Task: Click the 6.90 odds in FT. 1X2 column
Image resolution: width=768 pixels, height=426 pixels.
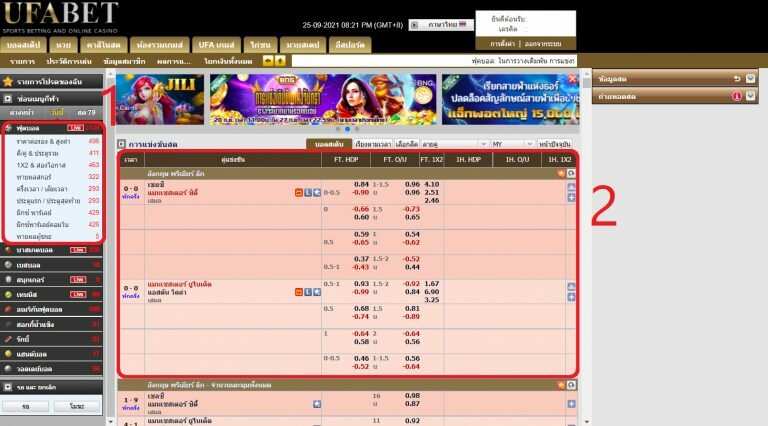Action: pyautogui.click(x=432, y=292)
